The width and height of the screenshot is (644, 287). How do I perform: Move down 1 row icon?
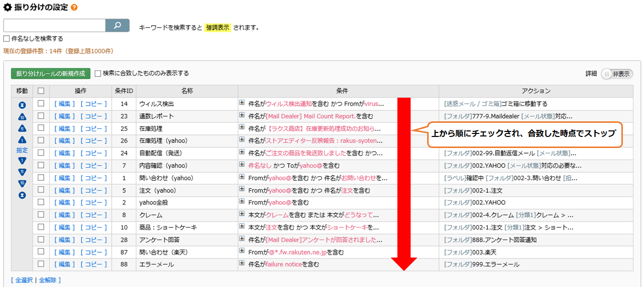pyautogui.click(x=22, y=161)
